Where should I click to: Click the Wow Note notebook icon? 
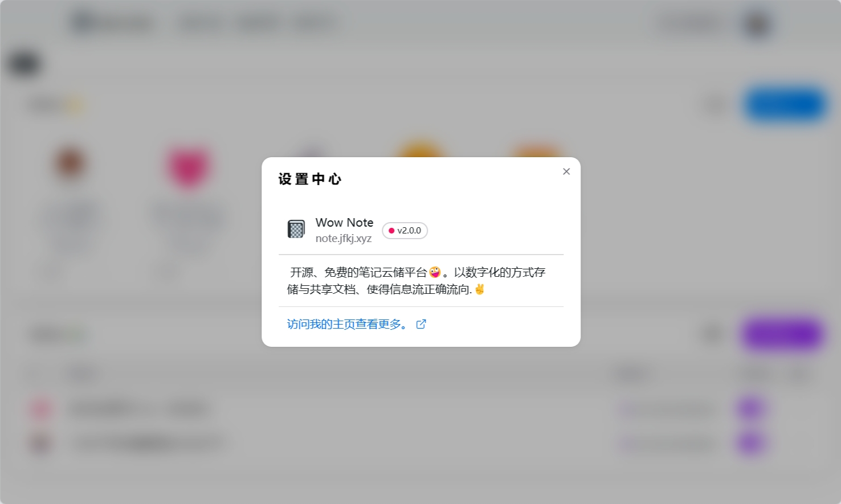click(296, 229)
